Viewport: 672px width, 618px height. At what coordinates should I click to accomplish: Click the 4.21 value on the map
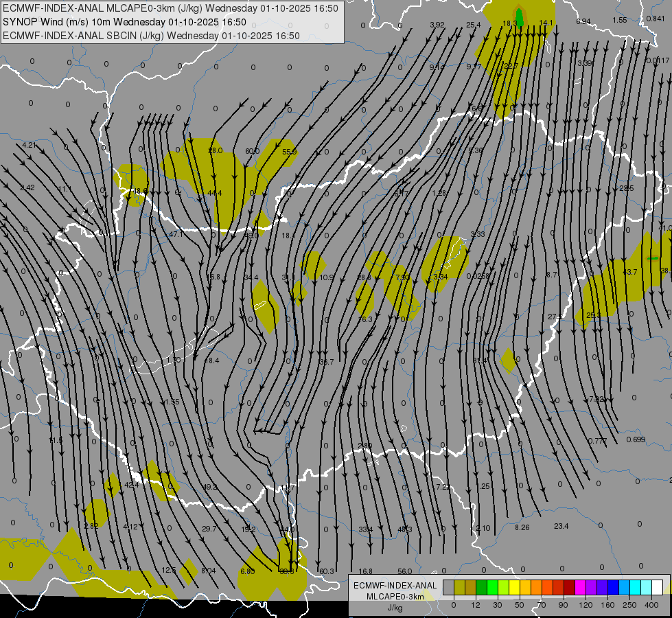29,145
